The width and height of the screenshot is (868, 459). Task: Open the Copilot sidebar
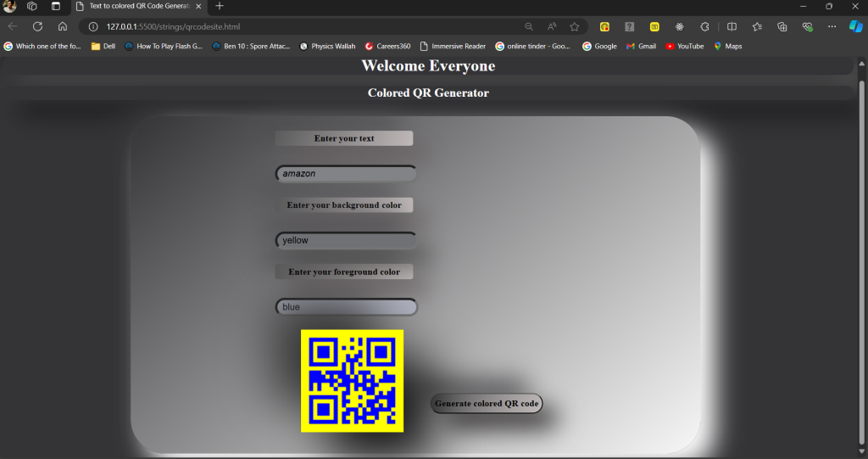856,26
